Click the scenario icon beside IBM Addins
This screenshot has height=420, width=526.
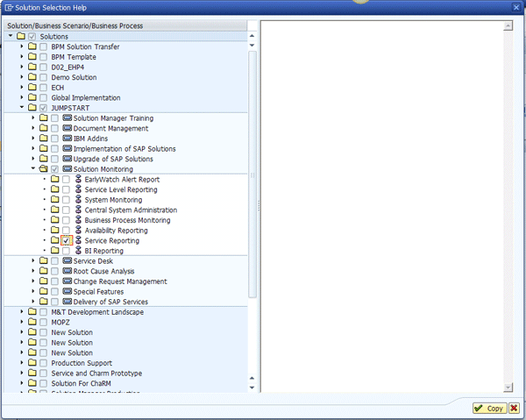point(68,139)
